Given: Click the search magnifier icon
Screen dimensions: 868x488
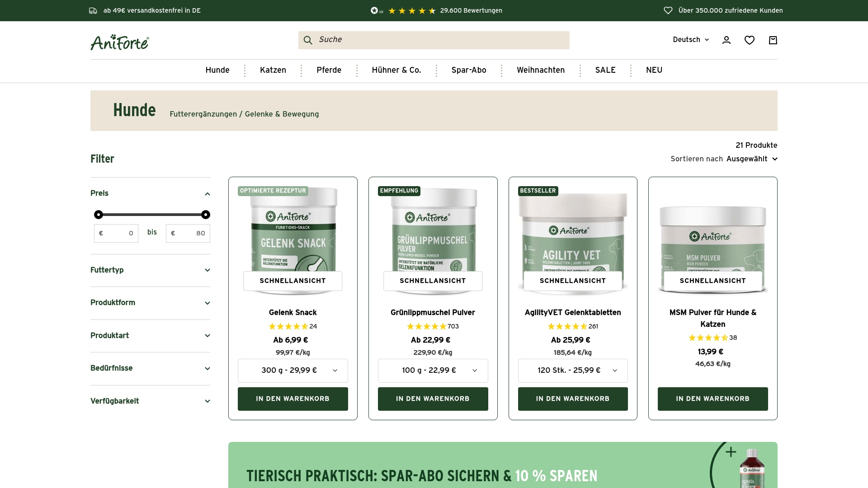Looking at the screenshot, I should pos(308,40).
